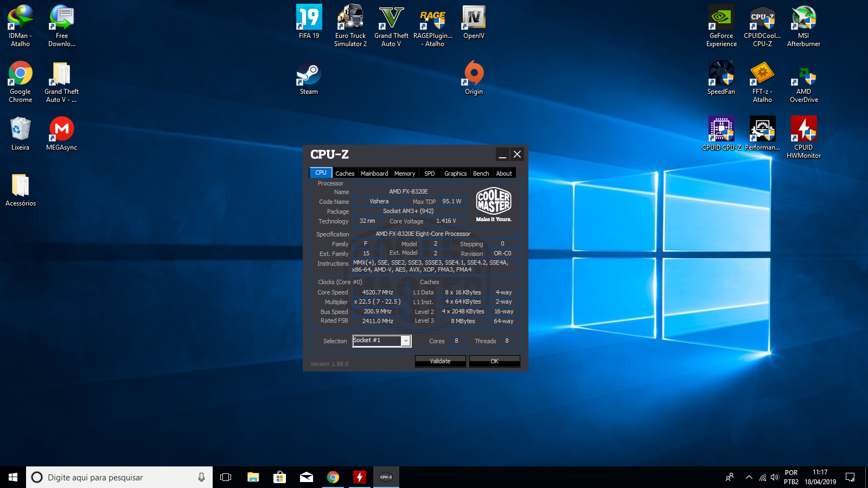Viewport: 868px width, 488px height.
Task: Switch to the Mainboard tab
Action: coord(374,174)
